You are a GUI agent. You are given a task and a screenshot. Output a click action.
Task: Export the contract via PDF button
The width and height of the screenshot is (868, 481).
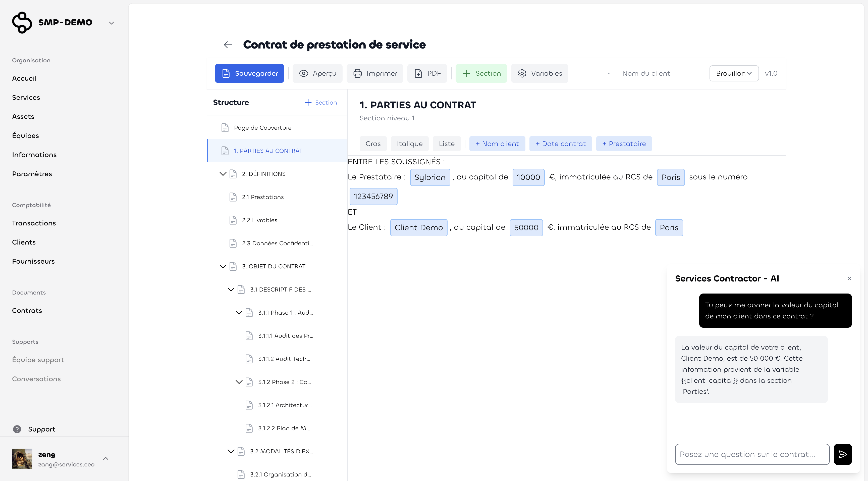click(x=427, y=73)
